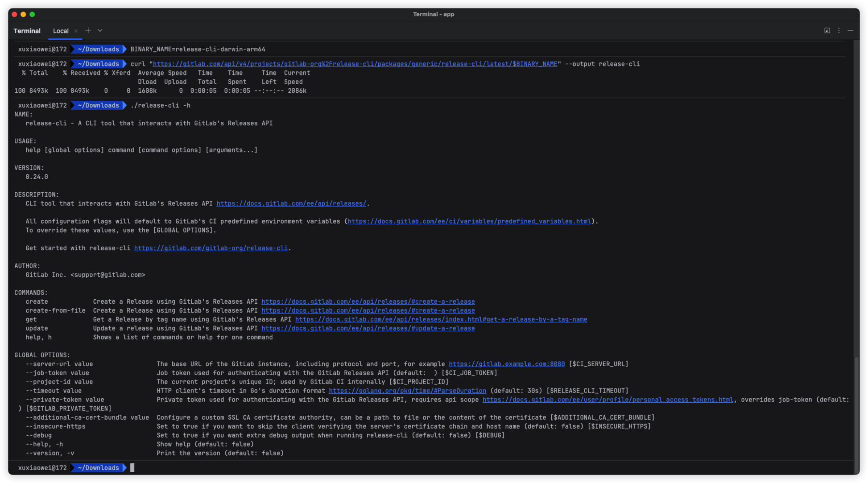Open the terminal options kebab menu
Viewport: 868px width, 483px height.
pyautogui.click(x=839, y=30)
